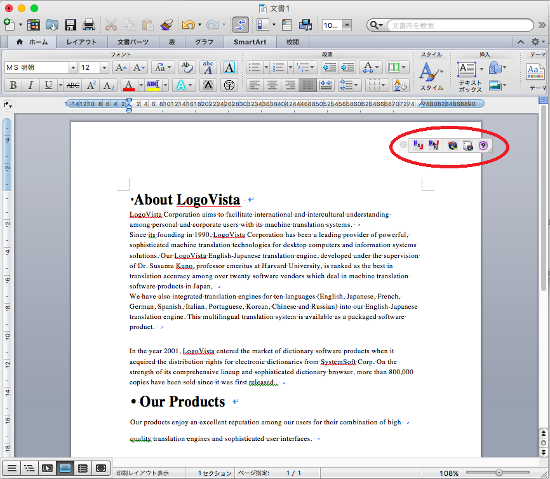Screen dimensions: 550x479
Task: Click the New Document icon
Action: tap(9, 25)
